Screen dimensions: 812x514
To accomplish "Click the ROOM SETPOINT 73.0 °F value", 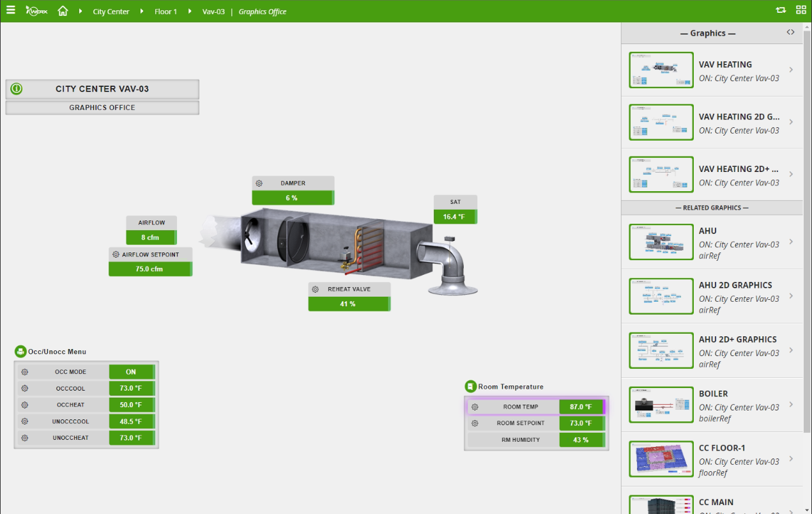I will 581,423.
